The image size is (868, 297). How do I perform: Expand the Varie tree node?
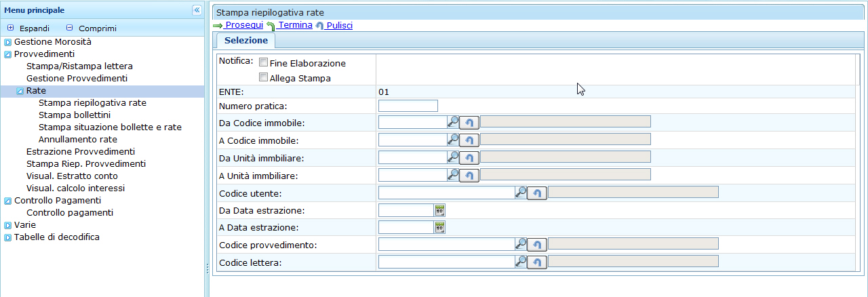tap(8, 225)
